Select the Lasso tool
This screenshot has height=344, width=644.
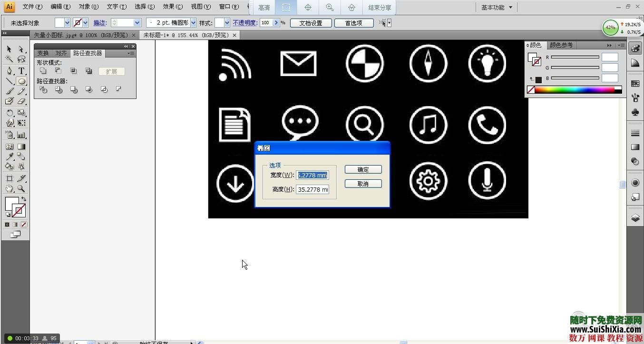pos(21,59)
